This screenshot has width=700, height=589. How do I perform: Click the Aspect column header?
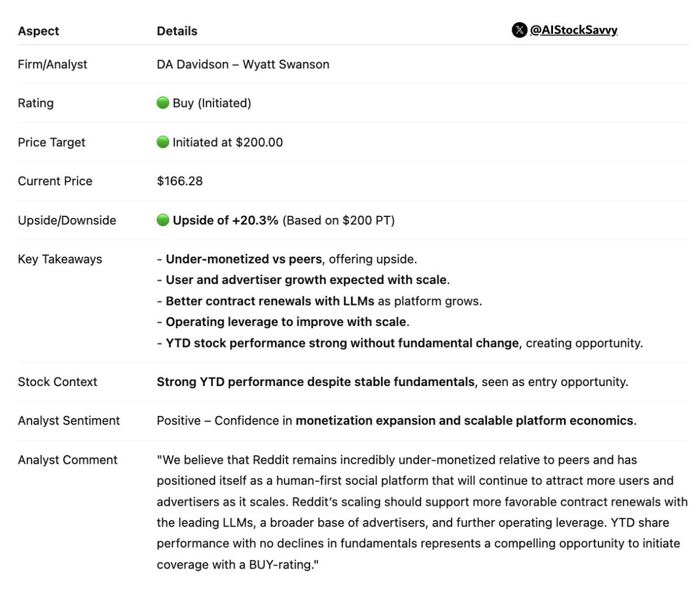point(38,31)
